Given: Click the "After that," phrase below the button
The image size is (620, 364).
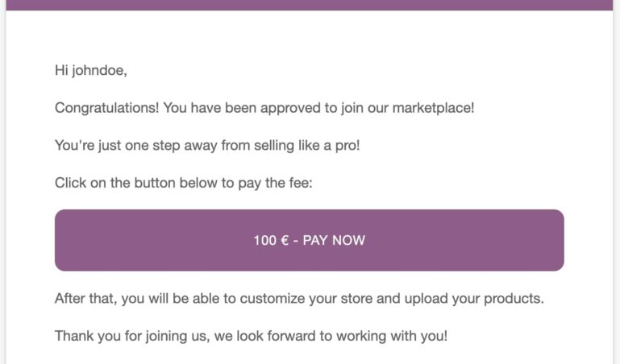Looking at the screenshot, I should (x=85, y=298).
